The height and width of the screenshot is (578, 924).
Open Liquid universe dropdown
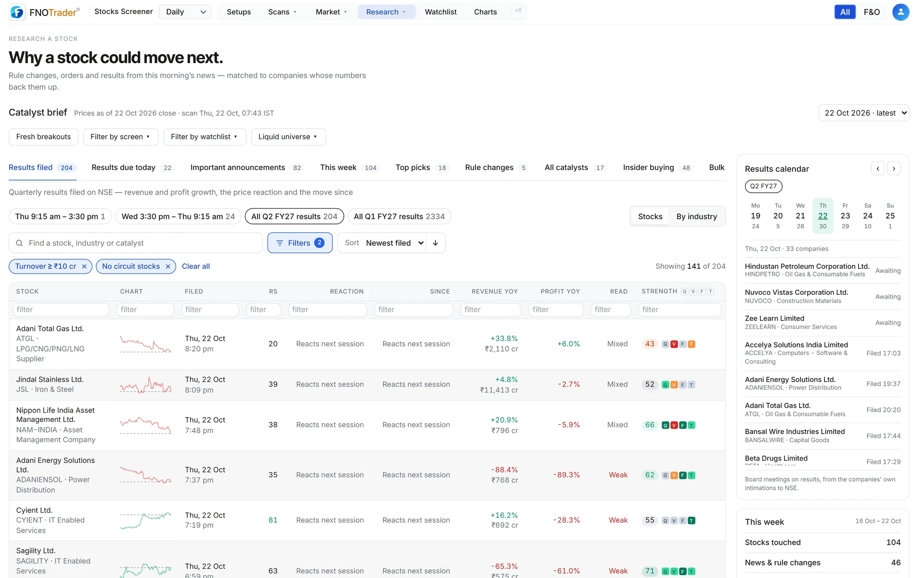(x=288, y=137)
